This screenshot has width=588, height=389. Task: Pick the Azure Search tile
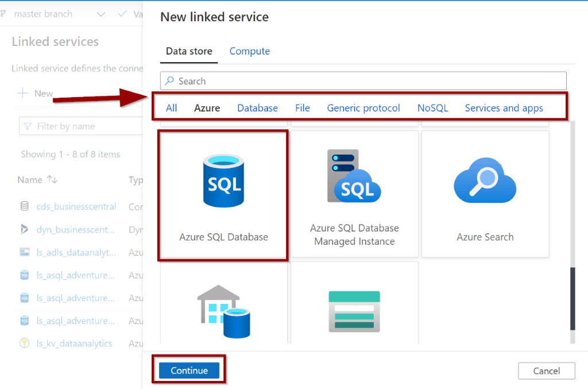(485, 194)
